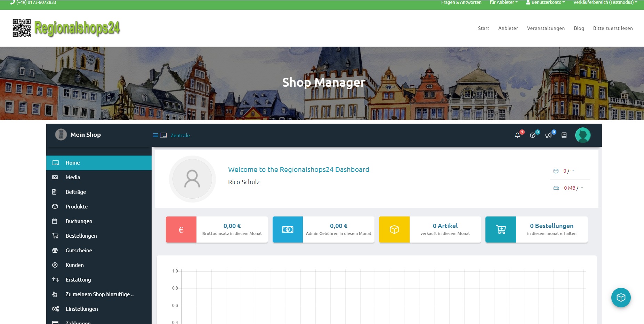Click the Mein Shop logo icon
644x324 pixels.
click(x=61, y=134)
